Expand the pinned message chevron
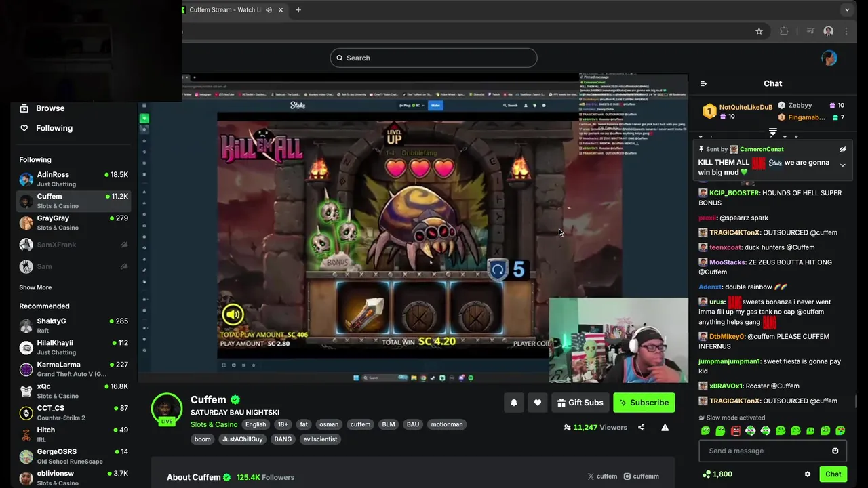Image resolution: width=868 pixels, height=488 pixels. tap(842, 165)
